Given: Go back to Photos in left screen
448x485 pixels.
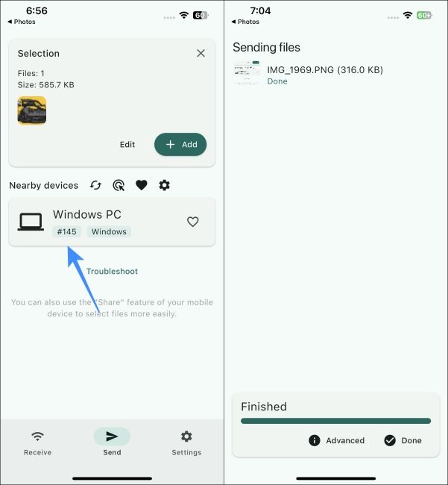Looking at the screenshot, I should point(22,22).
